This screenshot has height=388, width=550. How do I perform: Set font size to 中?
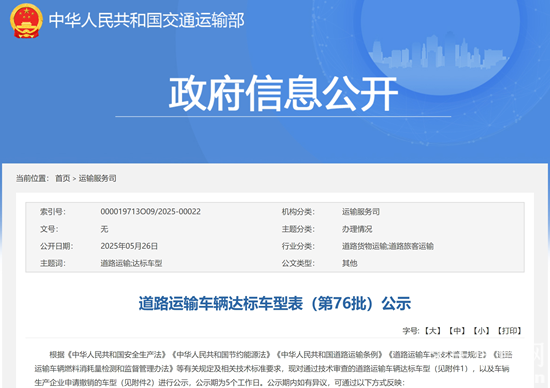pyautogui.click(x=457, y=330)
